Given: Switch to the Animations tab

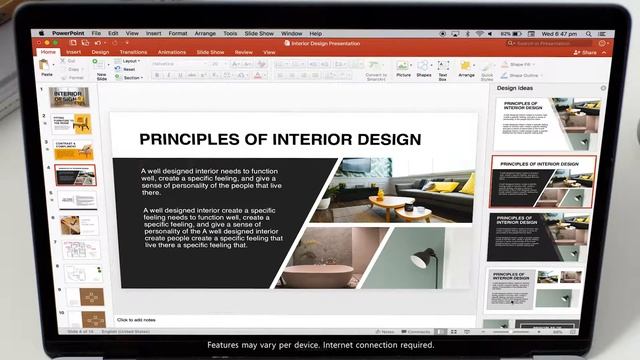Looking at the screenshot, I should click(171, 52).
